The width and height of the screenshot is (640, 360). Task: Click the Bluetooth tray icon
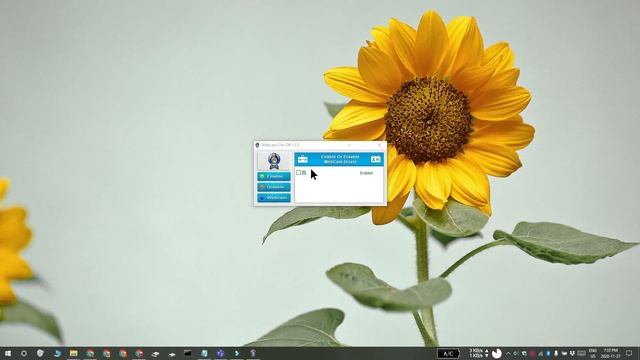pyautogui.click(x=548, y=353)
